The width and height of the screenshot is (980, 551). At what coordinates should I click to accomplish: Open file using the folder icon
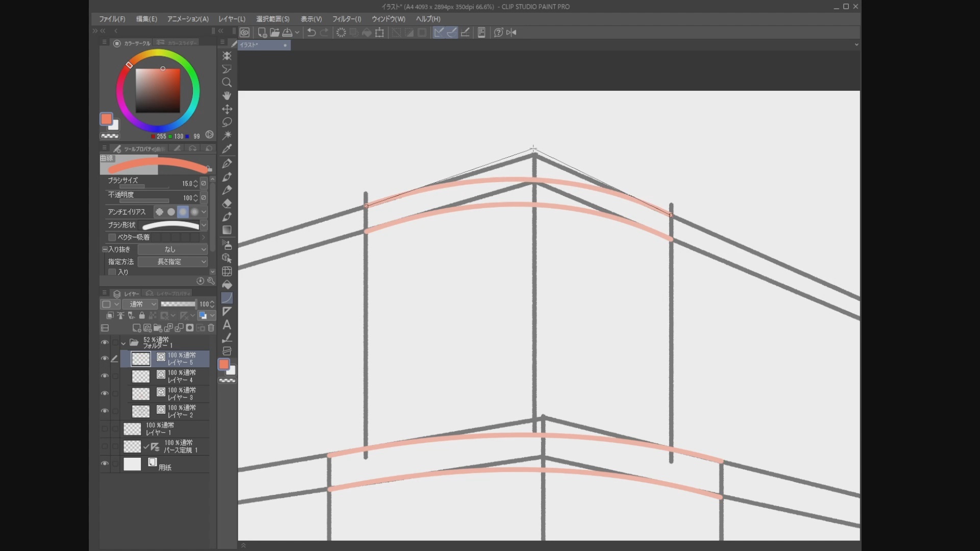coord(275,33)
